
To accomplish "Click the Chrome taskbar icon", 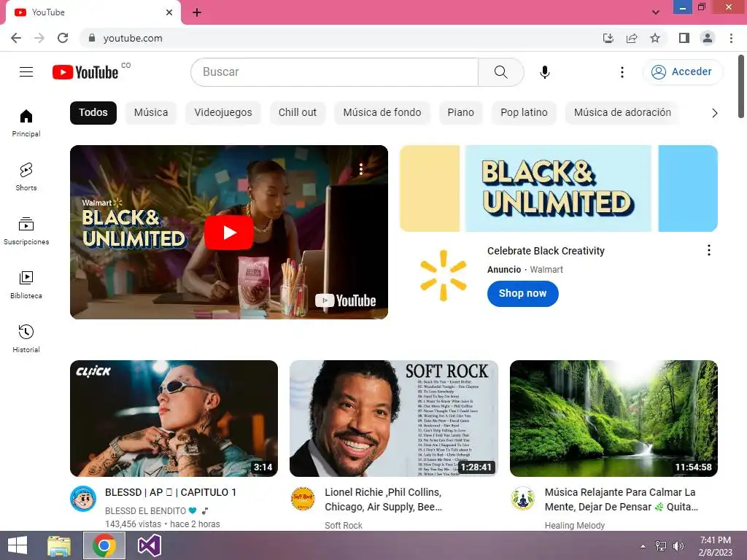I will pyautogui.click(x=104, y=545).
